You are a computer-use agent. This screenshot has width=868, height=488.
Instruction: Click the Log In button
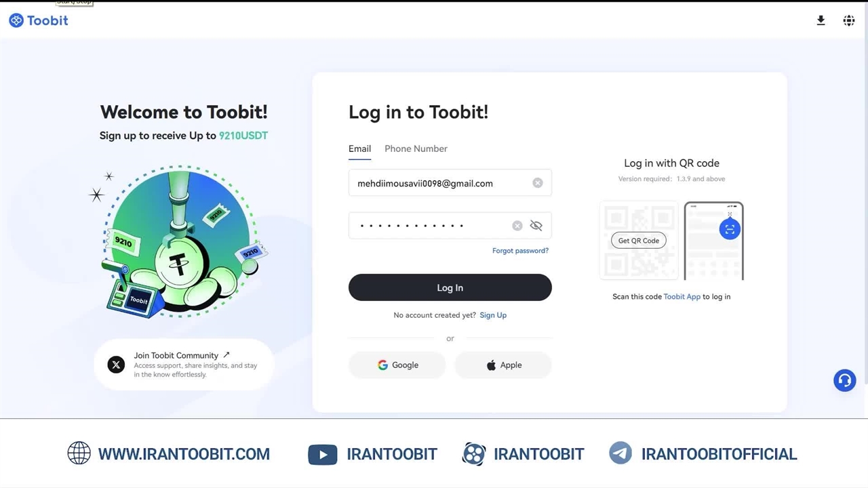[450, 287]
